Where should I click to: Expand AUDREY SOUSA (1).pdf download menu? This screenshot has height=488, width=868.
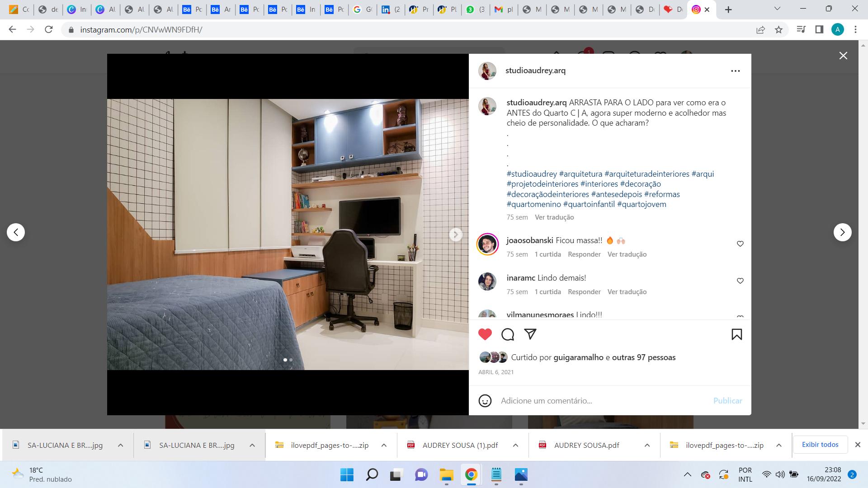coord(515,445)
